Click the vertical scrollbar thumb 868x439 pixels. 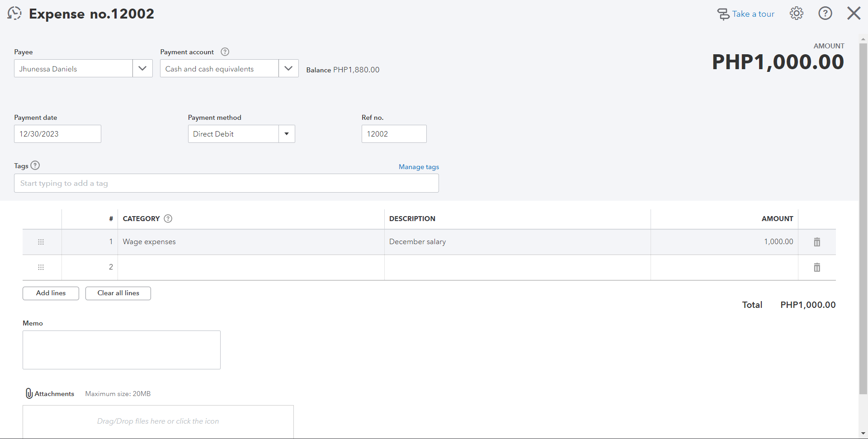863,219
